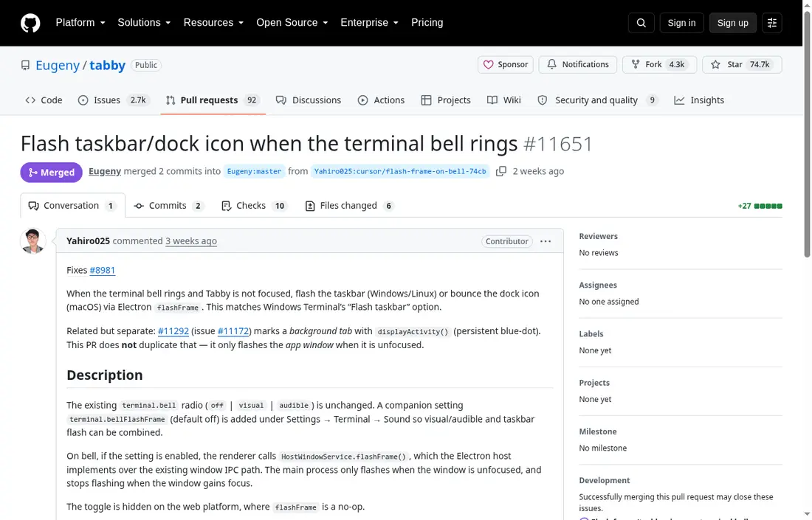This screenshot has width=812, height=520.
Task: Click the green diffstat +27 indicator
Action: click(x=760, y=206)
